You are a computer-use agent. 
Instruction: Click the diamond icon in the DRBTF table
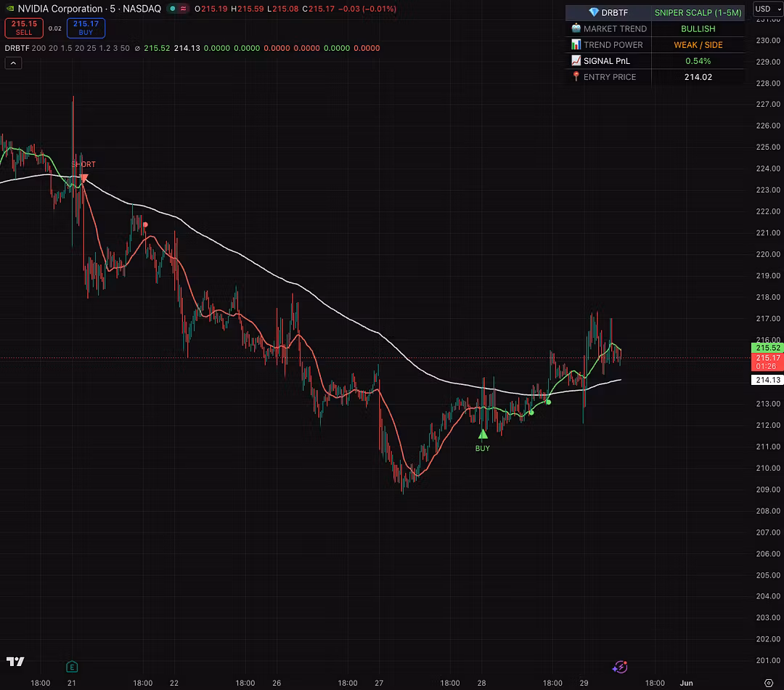tap(594, 12)
